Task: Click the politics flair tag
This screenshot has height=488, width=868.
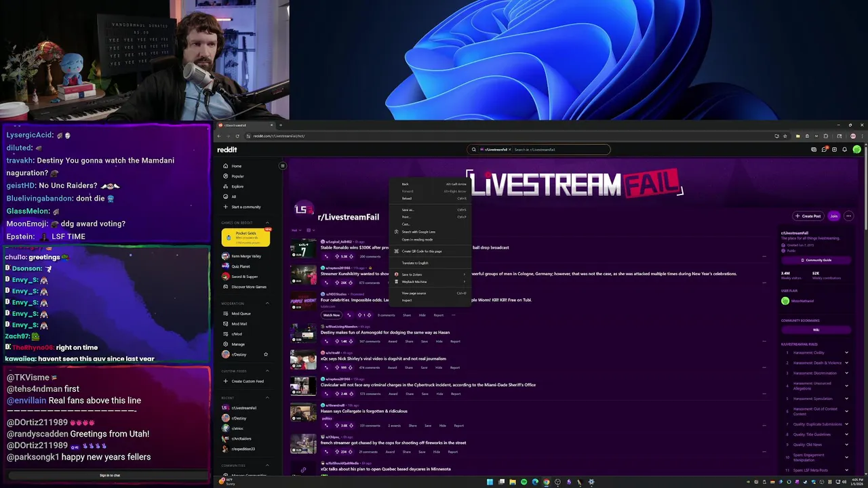Action: [327, 418]
